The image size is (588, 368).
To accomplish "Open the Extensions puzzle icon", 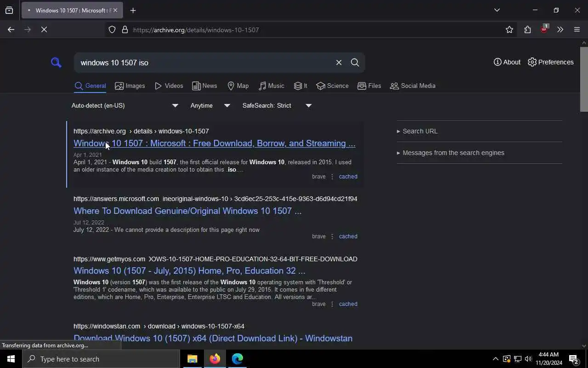I will pos(527,30).
